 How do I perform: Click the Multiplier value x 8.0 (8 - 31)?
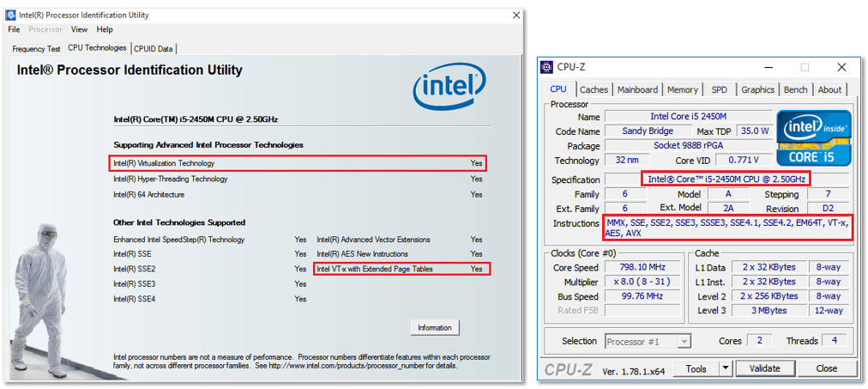[x=642, y=282]
